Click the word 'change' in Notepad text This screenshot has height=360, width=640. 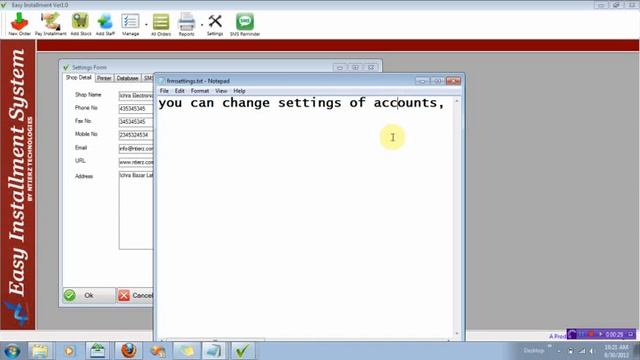(x=246, y=104)
